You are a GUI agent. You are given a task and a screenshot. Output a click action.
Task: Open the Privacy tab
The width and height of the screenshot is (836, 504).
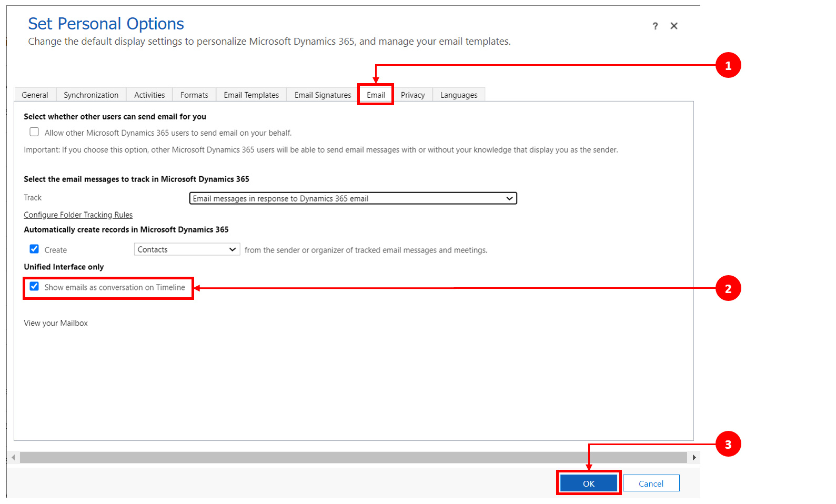(412, 95)
